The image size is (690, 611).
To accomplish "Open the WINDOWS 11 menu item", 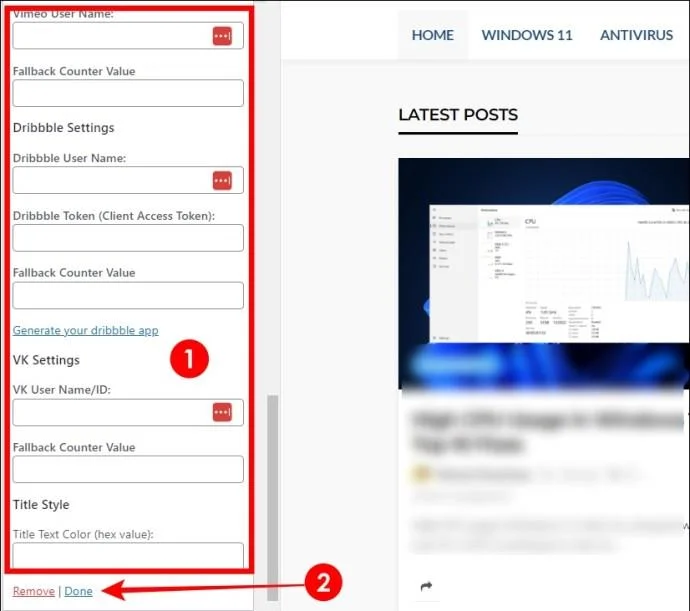I will pyautogui.click(x=527, y=35).
